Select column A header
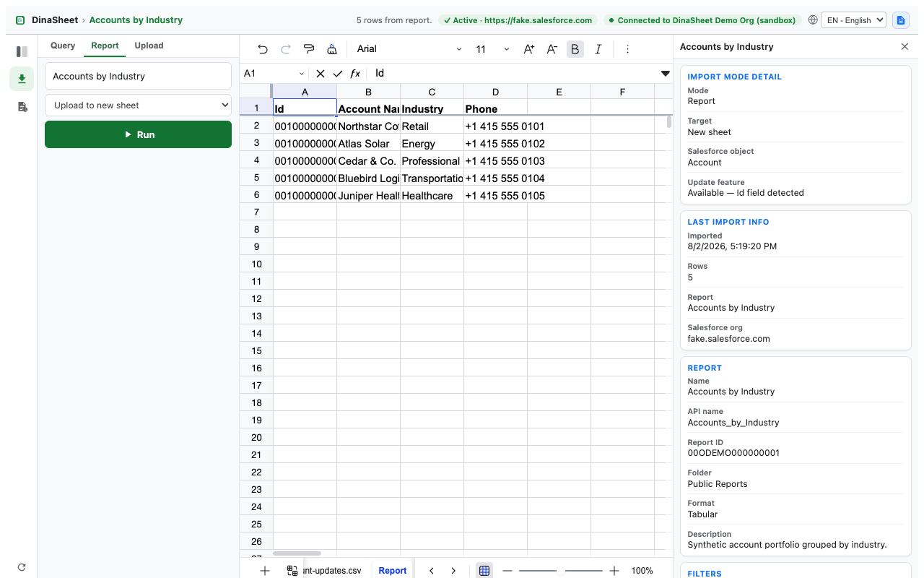The width and height of the screenshot is (924, 578). [x=305, y=92]
